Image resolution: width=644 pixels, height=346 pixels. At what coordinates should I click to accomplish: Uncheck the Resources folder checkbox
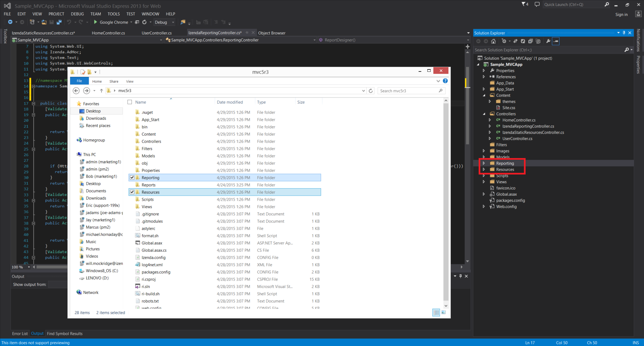click(x=132, y=192)
